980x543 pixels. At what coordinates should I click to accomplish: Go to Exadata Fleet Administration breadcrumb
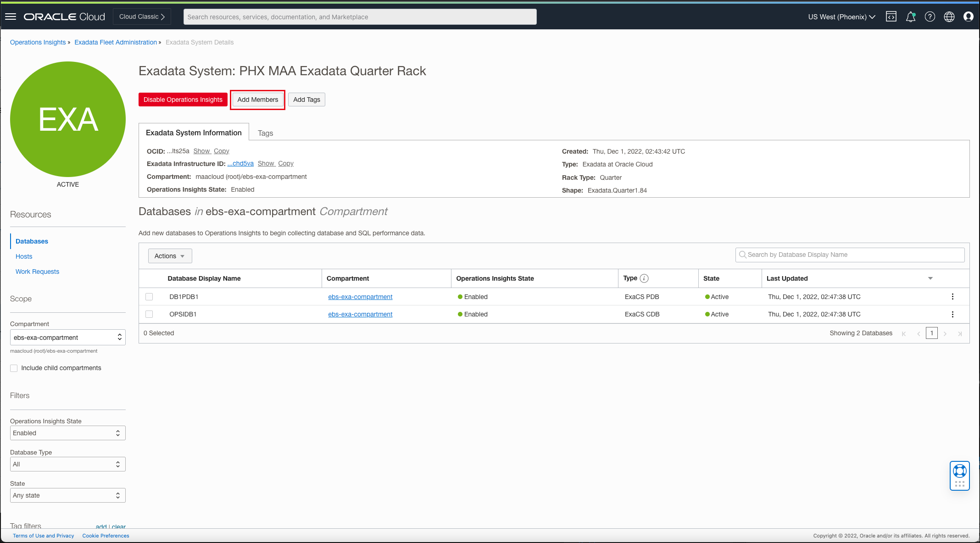pos(116,42)
